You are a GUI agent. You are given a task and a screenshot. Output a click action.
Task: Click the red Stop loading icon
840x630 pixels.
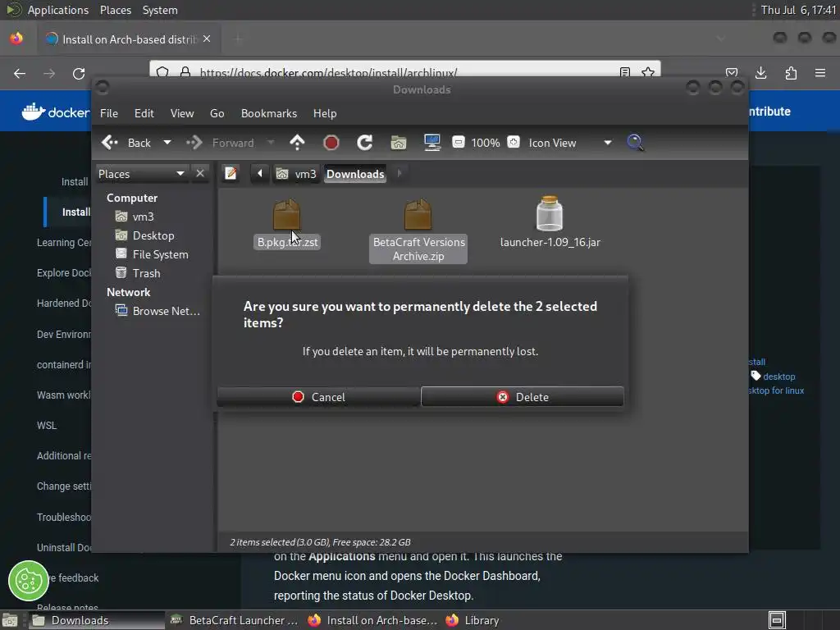click(x=331, y=143)
